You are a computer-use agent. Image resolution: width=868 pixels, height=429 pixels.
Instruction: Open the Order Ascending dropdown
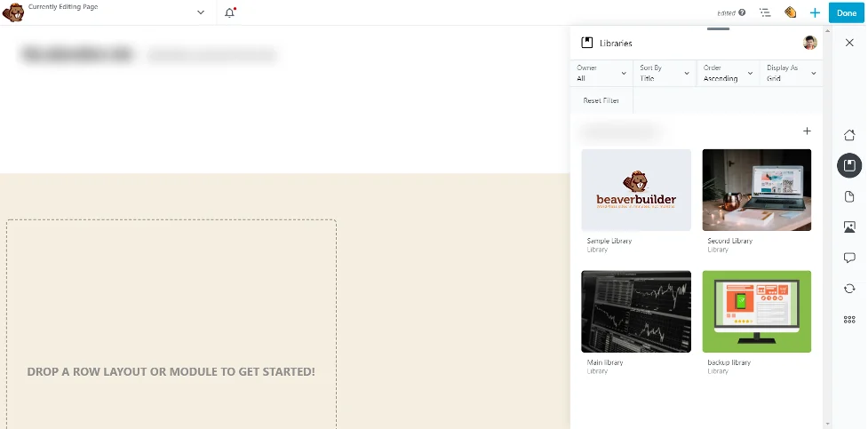coord(728,73)
